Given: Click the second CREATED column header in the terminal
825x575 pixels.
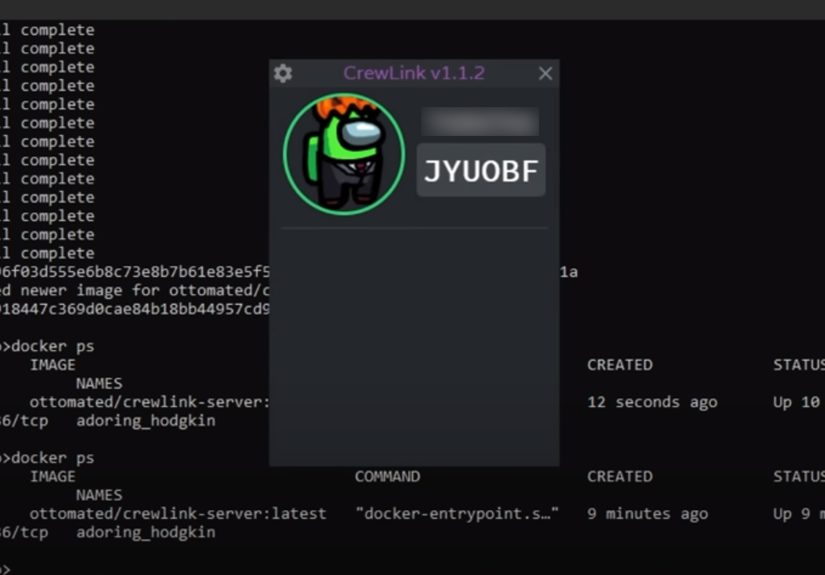Looking at the screenshot, I should [x=620, y=477].
